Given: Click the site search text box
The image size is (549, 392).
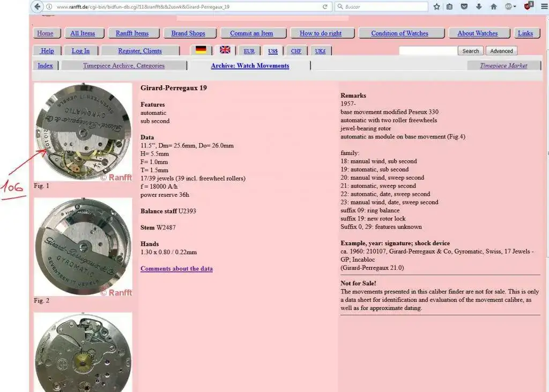Looking at the screenshot, I should [x=428, y=51].
